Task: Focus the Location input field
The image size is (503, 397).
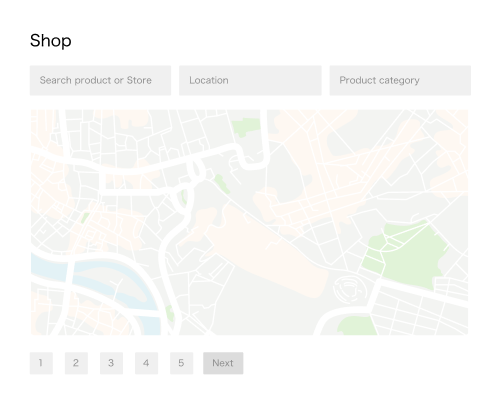Action: [x=250, y=80]
